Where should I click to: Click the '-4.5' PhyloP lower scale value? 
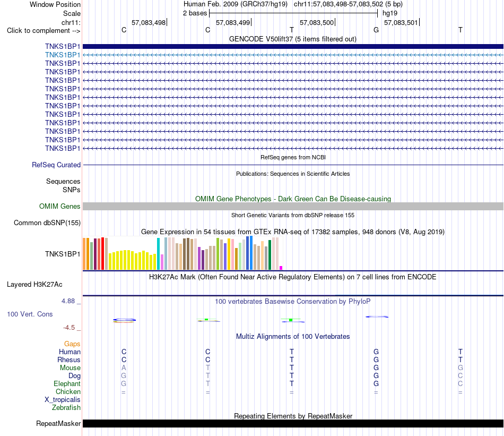pos(69,328)
